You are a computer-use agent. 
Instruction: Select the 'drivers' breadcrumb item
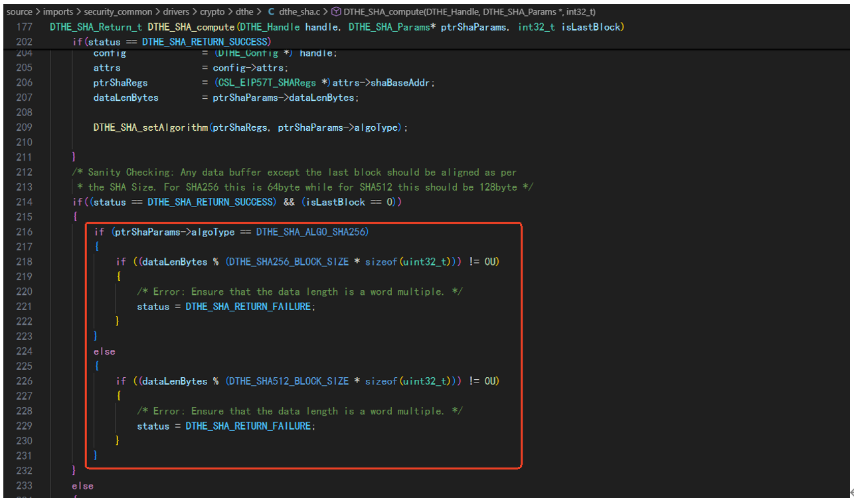(x=177, y=12)
